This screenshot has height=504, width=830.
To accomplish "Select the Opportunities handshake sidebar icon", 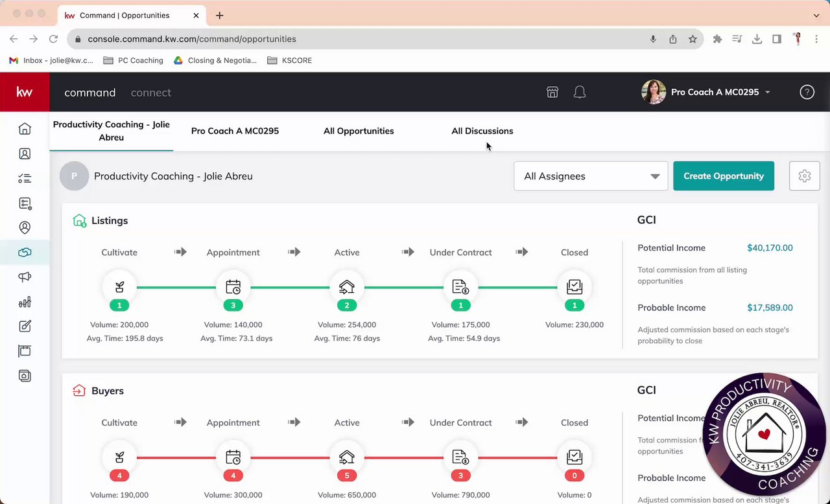I will tap(25, 253).
